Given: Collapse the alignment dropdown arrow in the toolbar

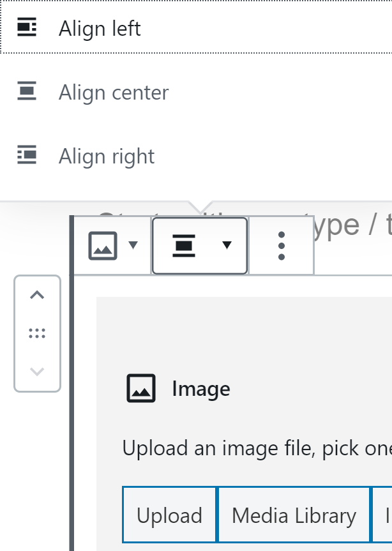Looking at the screenshot, I should (x=227, y=245).
